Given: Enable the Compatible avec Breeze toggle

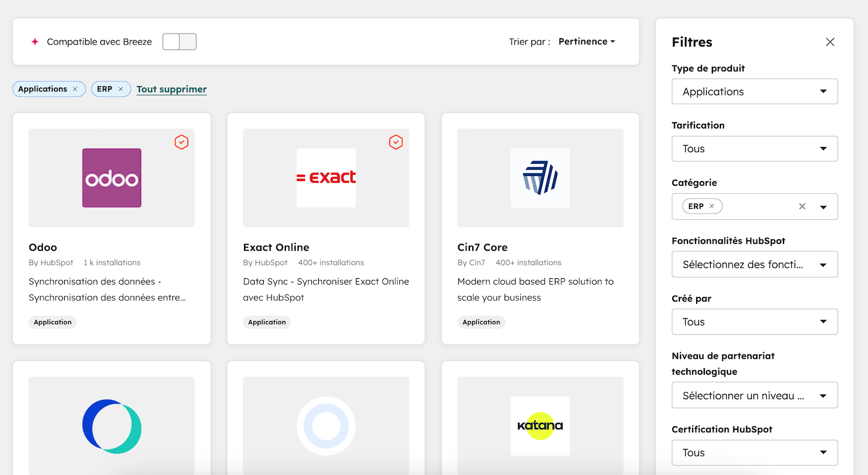Looking at the screenshot, I should click(x=179, y=42).
